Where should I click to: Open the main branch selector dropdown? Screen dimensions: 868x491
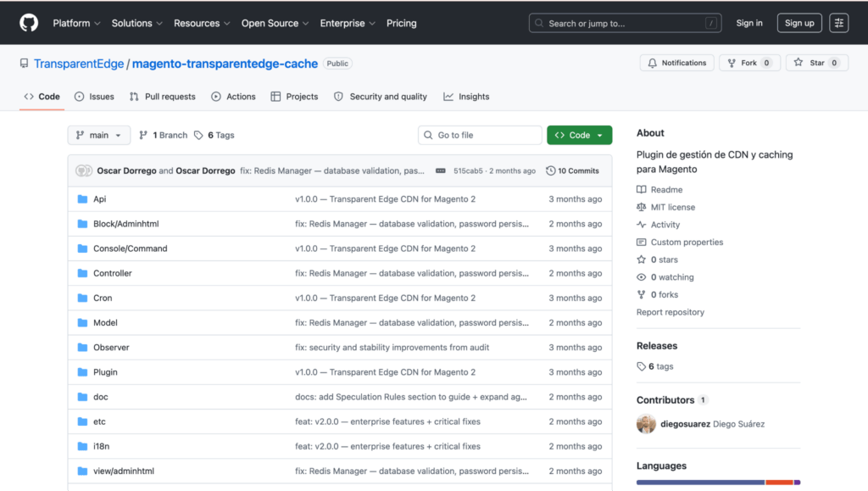coord(98,135)
